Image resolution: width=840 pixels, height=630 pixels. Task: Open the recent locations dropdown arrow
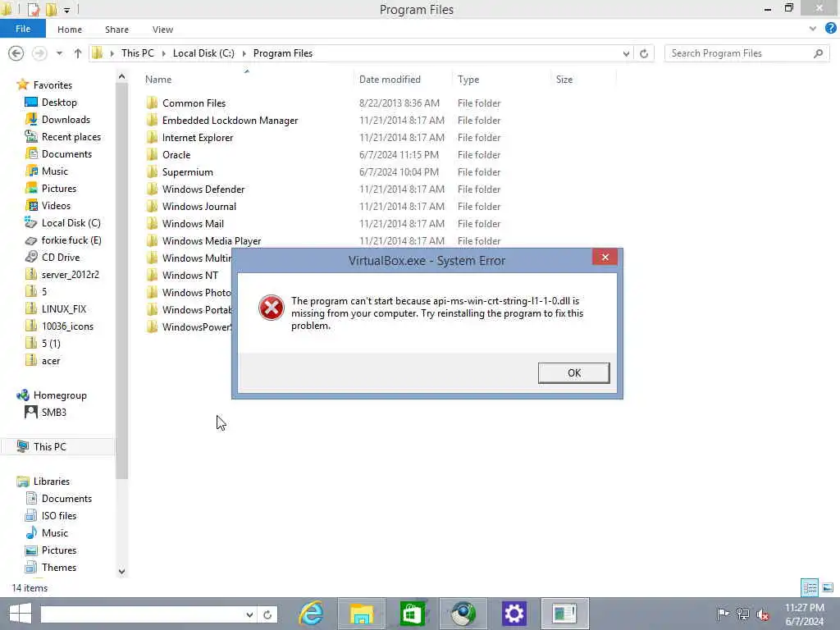coord(59,53)
